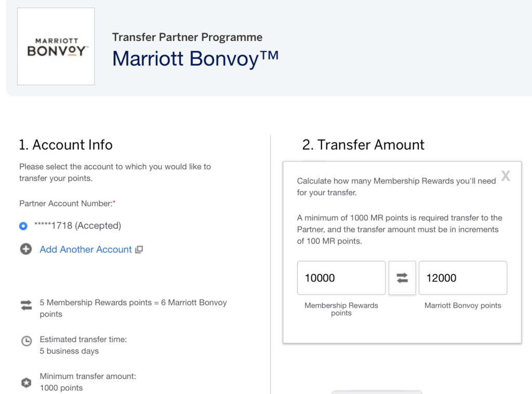Click the 1. Account Info heading
Screen dimensions: 532x394
65,145
